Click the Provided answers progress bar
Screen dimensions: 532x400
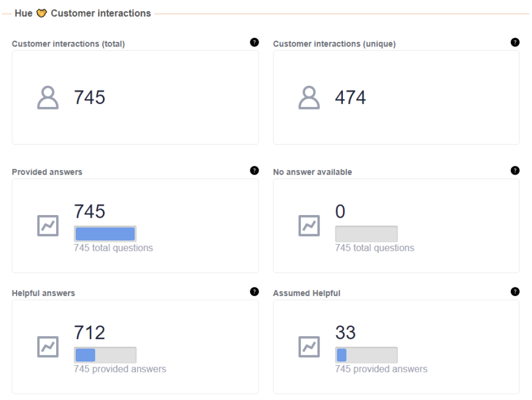[105, 233]
